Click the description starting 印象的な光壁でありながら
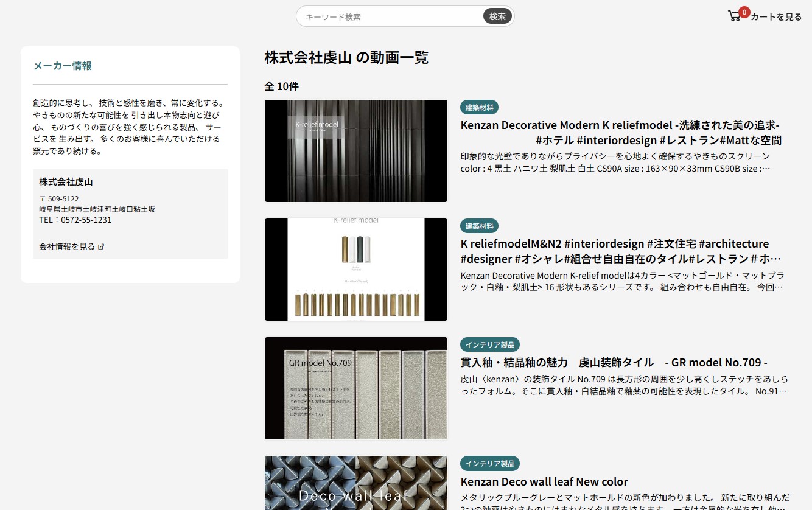The height and width of the screenshot is (510, 812). [x=616, y=162]
